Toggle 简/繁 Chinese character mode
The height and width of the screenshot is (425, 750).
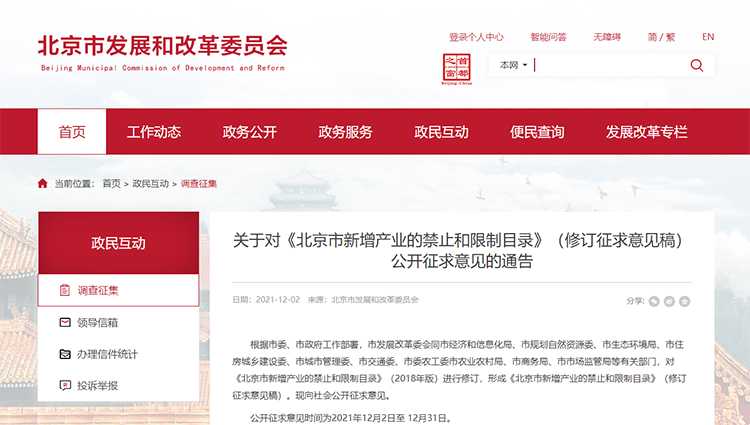[660, 37]
